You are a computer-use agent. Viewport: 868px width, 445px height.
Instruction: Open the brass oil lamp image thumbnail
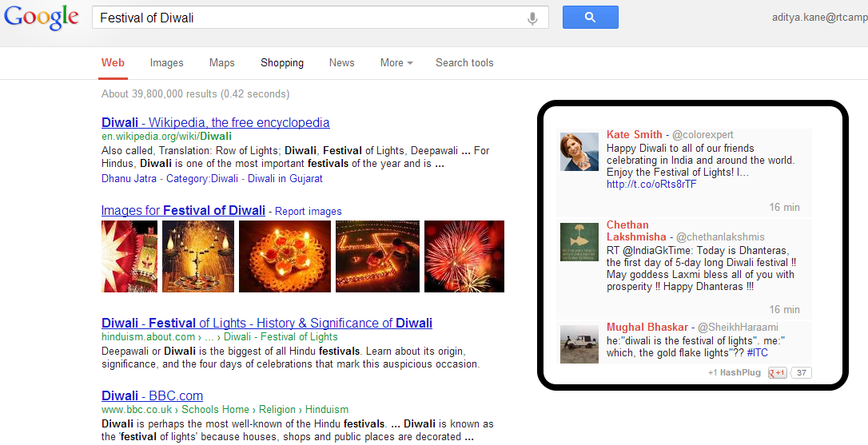point(198,256)
